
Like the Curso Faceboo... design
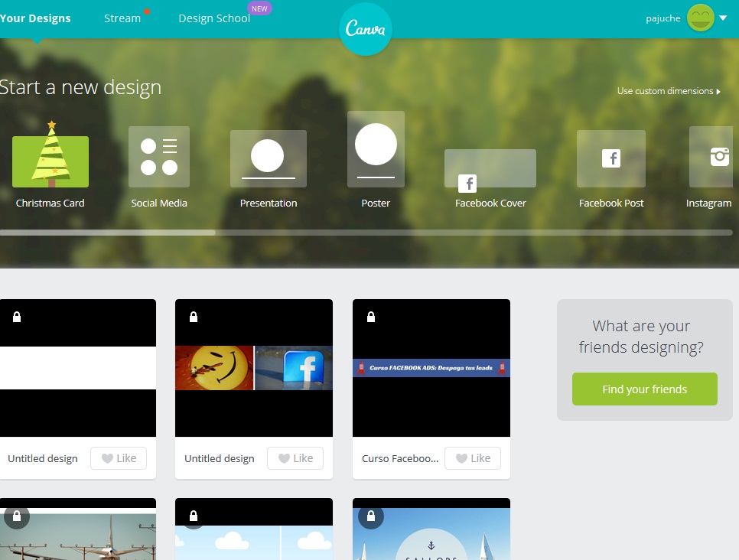coord(473,458)
